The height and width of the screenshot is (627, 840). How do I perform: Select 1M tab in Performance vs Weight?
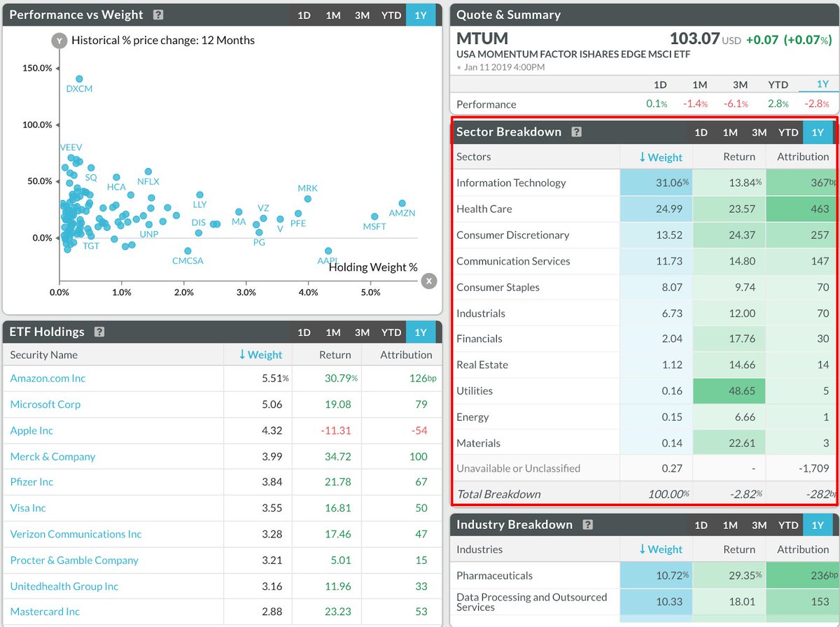(x=333, y=15)
